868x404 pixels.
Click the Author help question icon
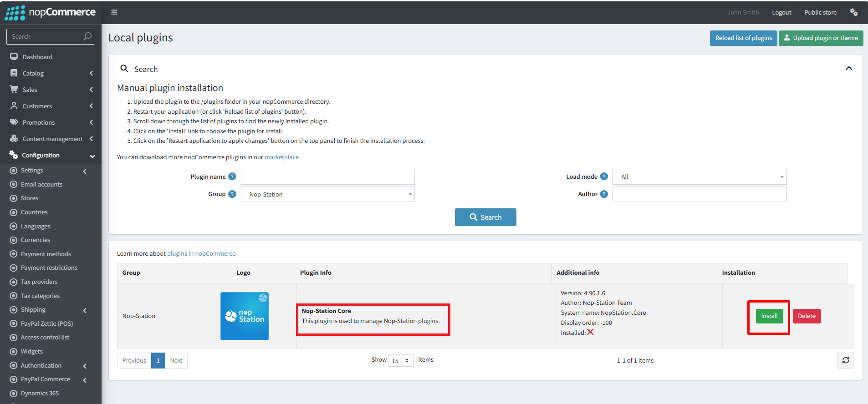coord(604,194)
